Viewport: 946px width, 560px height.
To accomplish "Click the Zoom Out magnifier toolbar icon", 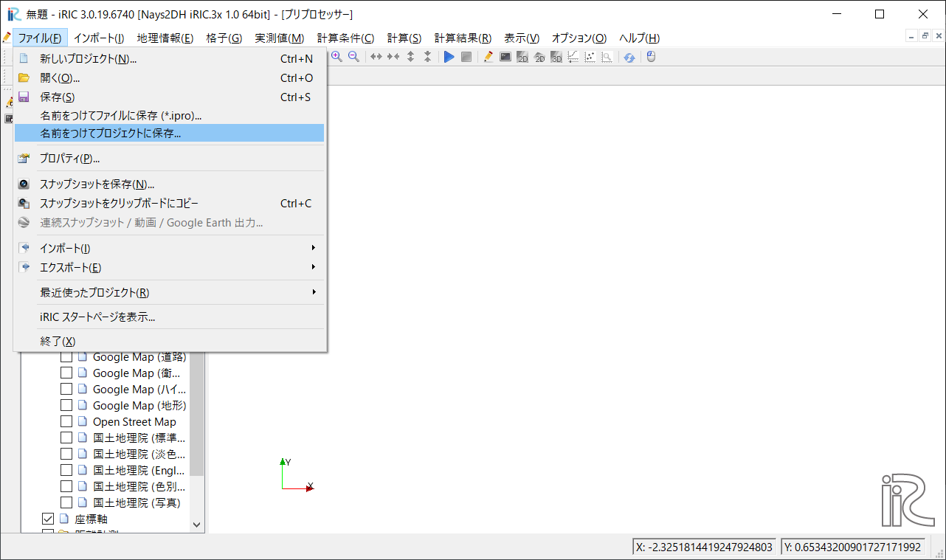I will 353,57.
